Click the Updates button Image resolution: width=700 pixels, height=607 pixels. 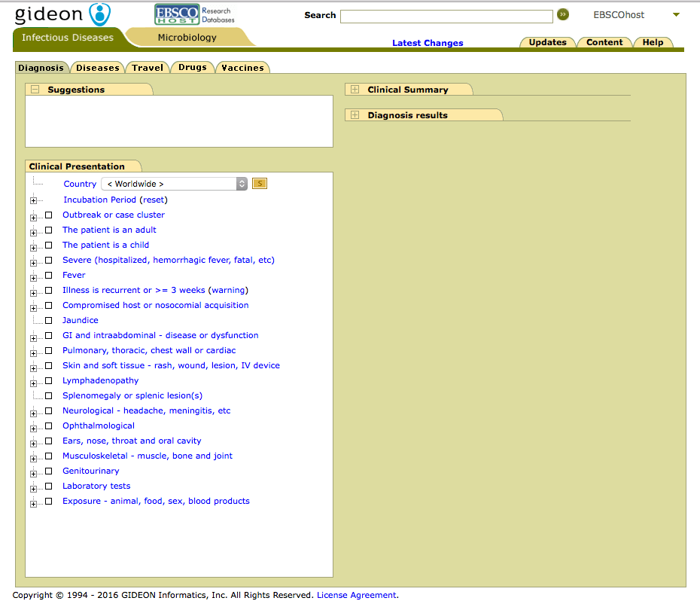tap(547, 42)
